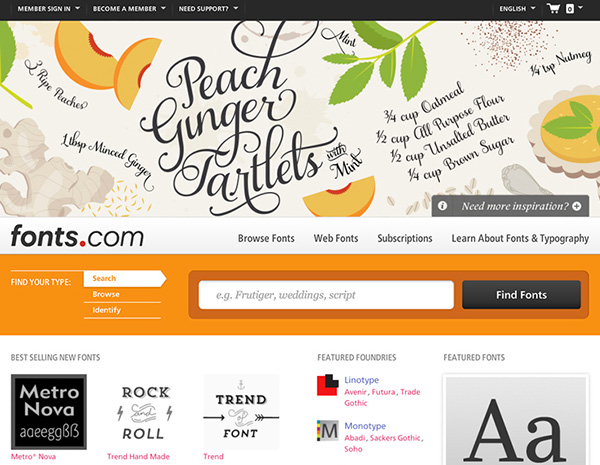Click the Linotype foundry logo icon
Image resolution: width=600 pixels, height=465 pixels.
pos(328,385)
